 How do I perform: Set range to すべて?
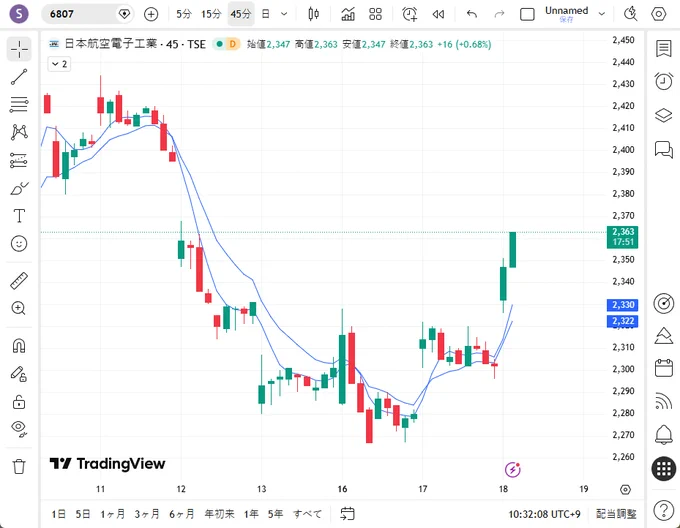tap(307, 514)
